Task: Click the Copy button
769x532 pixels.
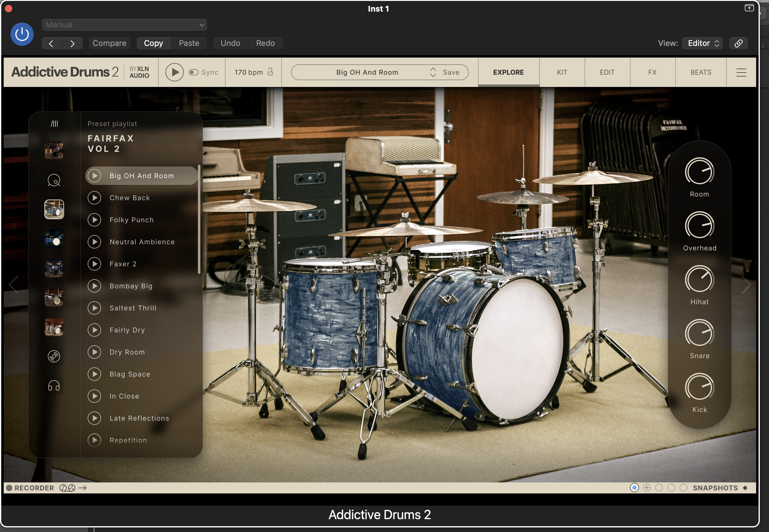Action: pos(153,43)
